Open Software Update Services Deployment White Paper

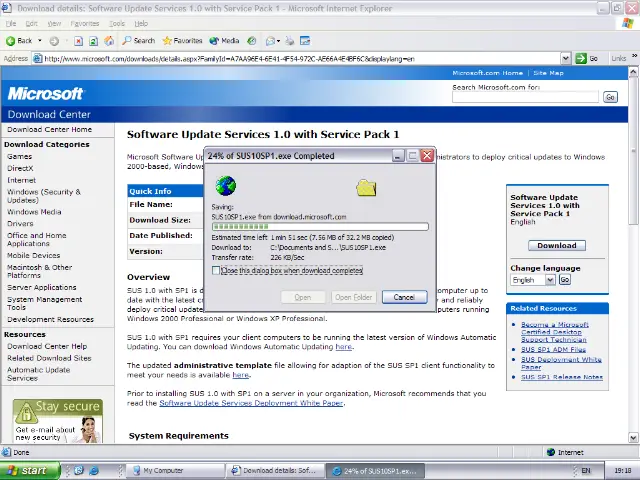[251, 403]
